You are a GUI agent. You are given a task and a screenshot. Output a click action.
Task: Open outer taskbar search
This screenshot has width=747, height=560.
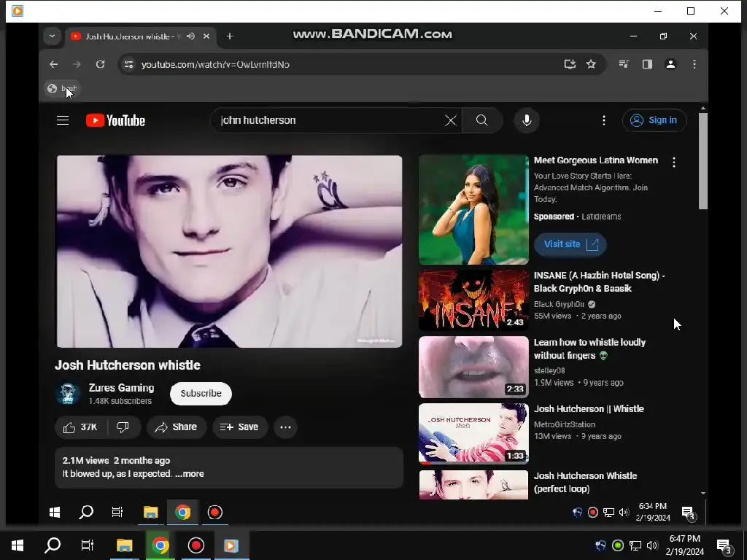pyautogui.click(x=53, y=545)
